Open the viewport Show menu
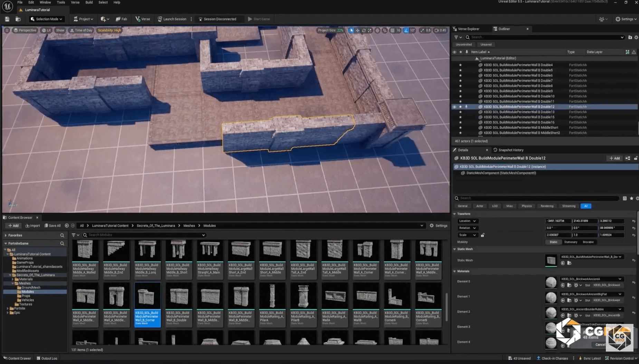 tap(60, 30)
